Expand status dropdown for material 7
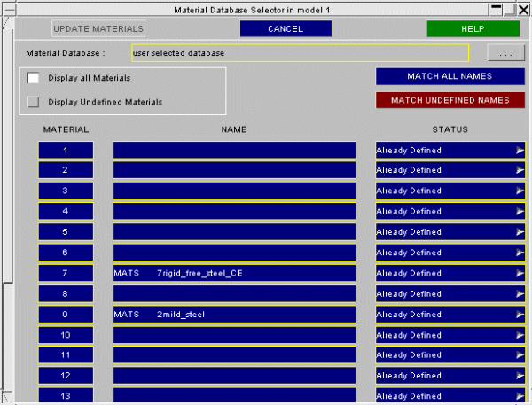This screenshot has height=405, width=532. pyautogui.click(x=450, y=273)
